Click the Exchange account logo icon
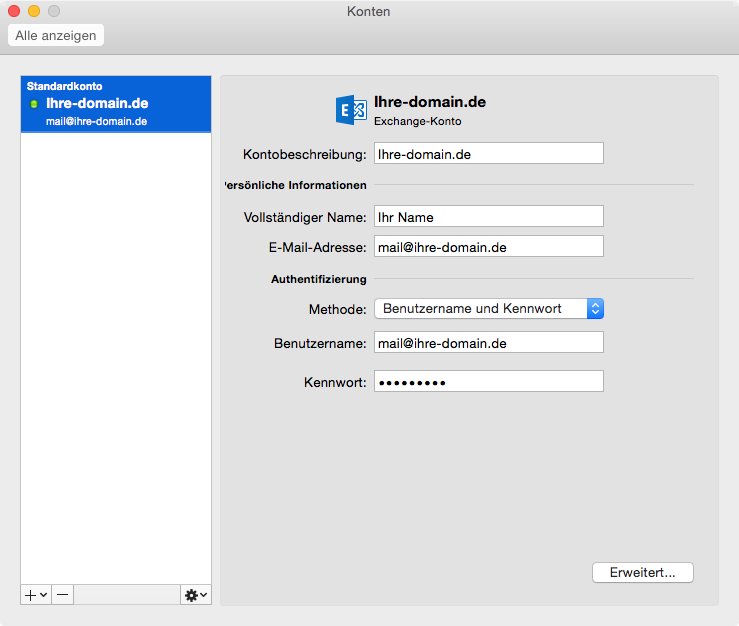 351,110
